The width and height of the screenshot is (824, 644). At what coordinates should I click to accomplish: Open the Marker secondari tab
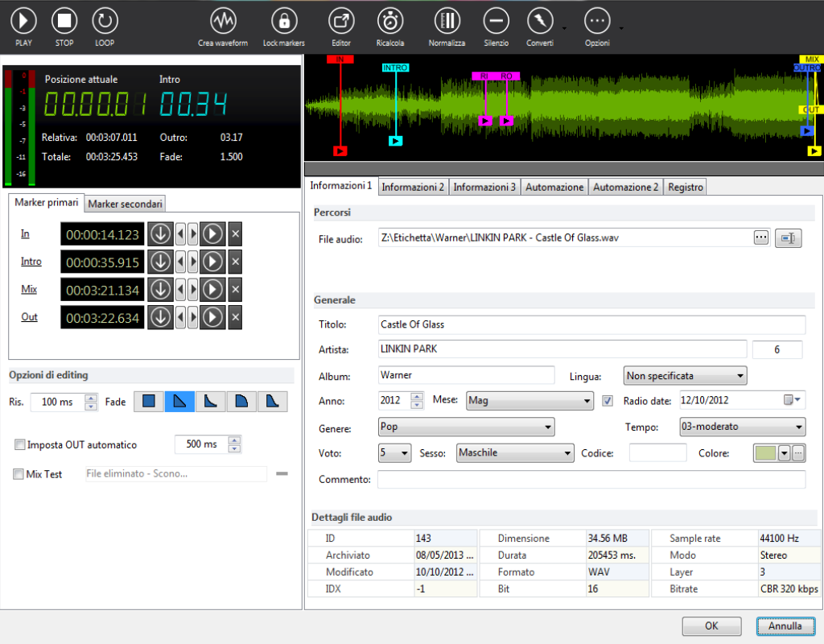pos(126,204)
